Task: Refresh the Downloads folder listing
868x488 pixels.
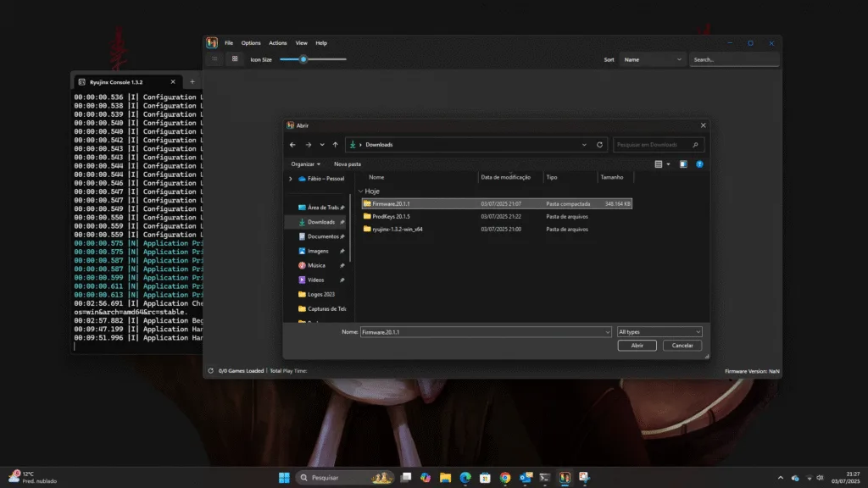Action: click(x=599, y=145)
